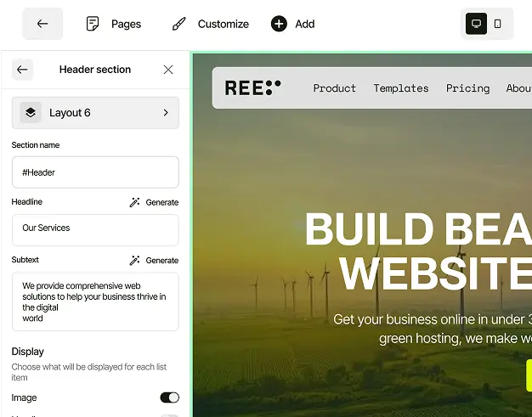Screen dimensions: 532x417
Task: Click the Section name input field
Action: (x=95, y=172)
